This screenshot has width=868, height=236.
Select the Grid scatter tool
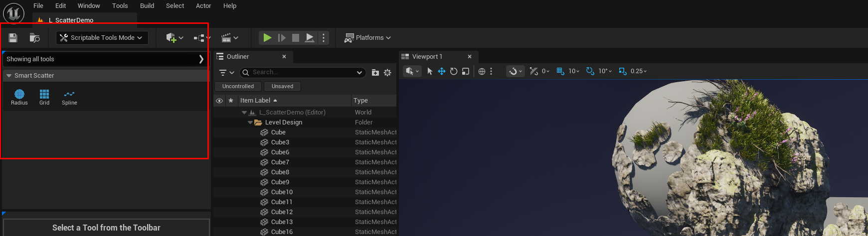click(x=44, y=97)
